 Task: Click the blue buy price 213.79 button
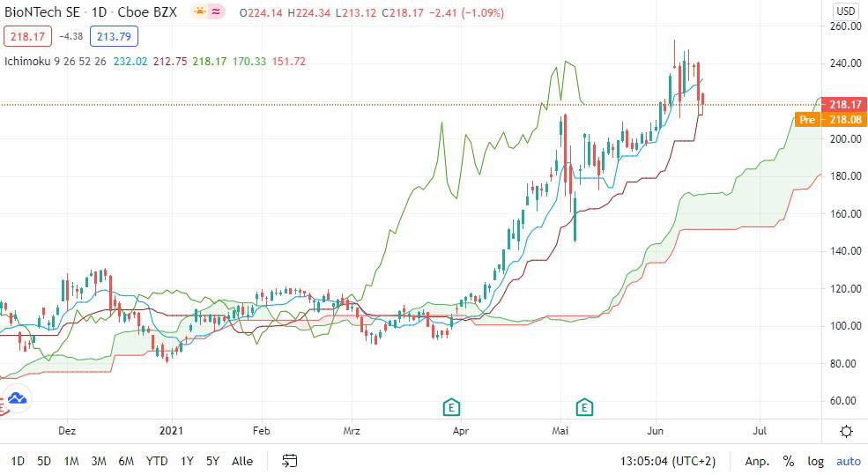[114, 36]
